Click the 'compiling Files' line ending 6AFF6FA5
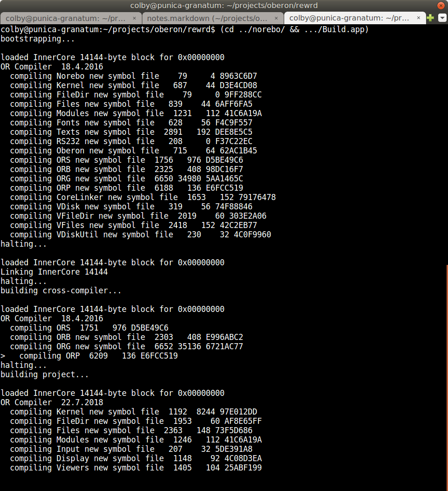 (131, 104)
